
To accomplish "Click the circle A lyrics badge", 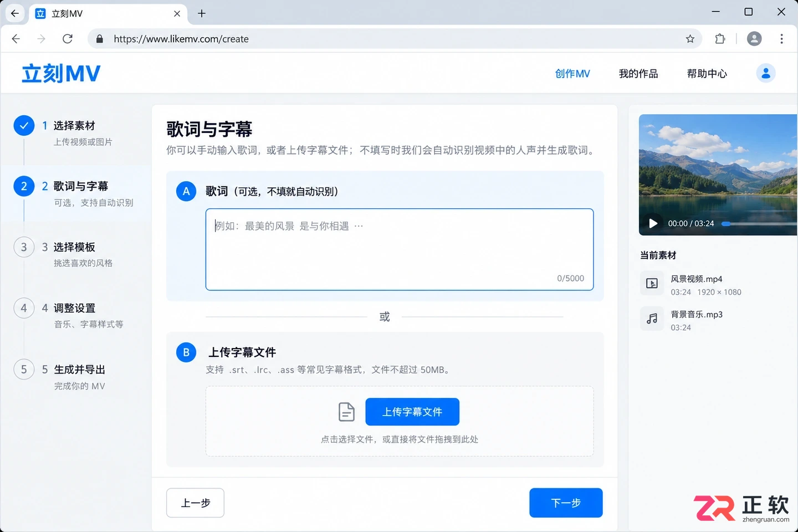I will pos(186,191).
